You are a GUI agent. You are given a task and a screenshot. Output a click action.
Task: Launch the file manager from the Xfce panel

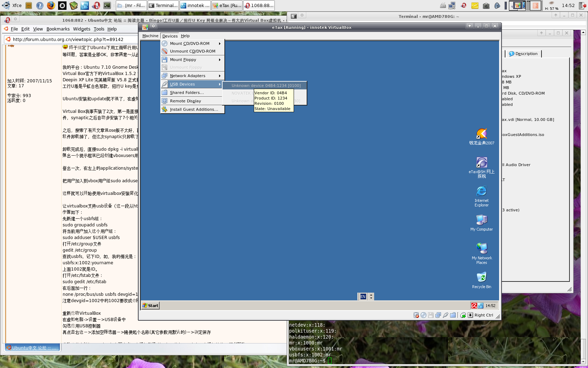pyautogui.click(x=29, y=5)
